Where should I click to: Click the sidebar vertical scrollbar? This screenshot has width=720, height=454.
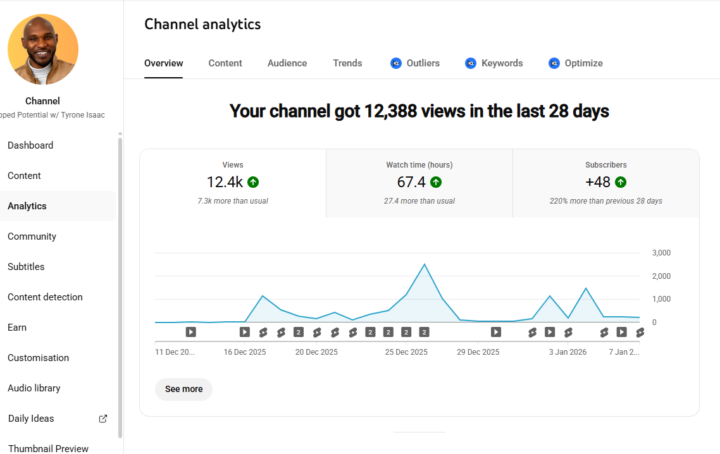coord(120,287)
